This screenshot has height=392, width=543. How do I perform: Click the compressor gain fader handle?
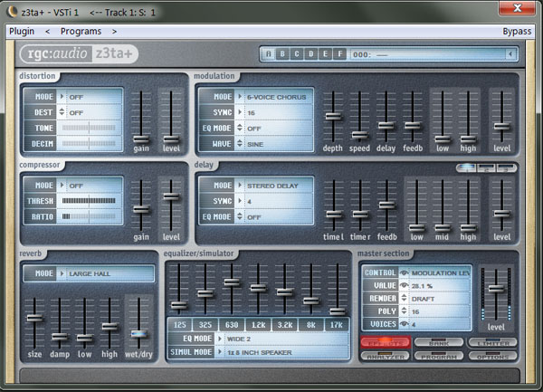pos(141,209)
